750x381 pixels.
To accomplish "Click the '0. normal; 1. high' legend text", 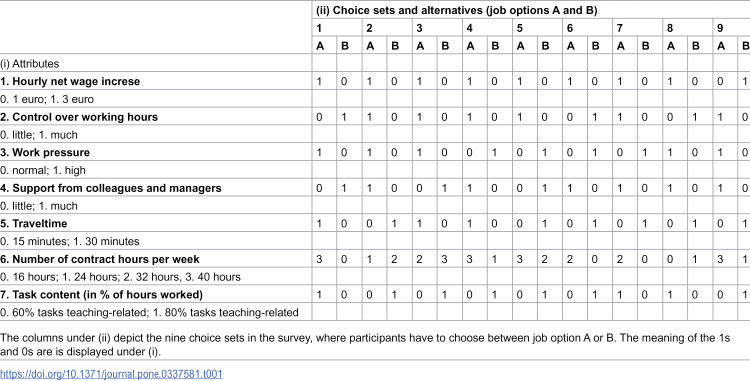I will coord(43,170).
